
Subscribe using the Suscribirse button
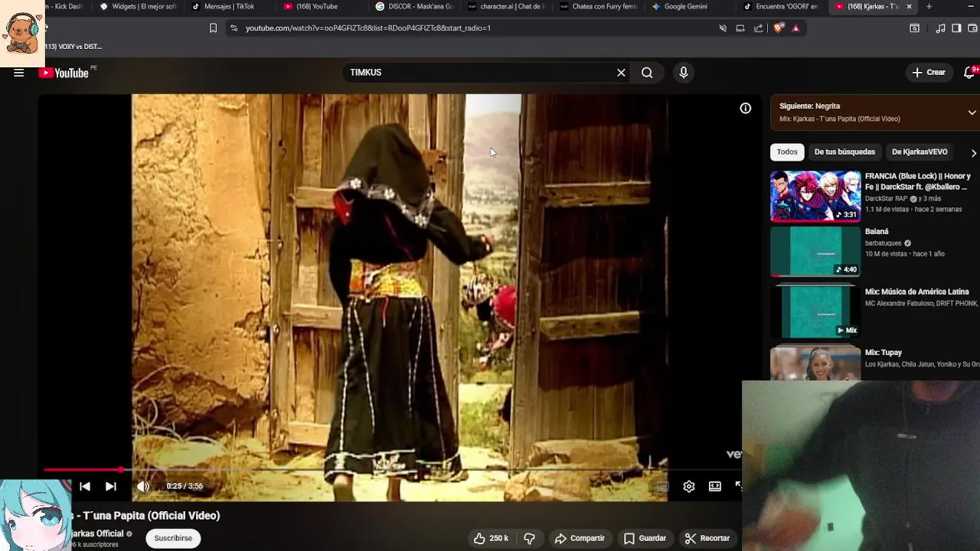pos(173,539)
